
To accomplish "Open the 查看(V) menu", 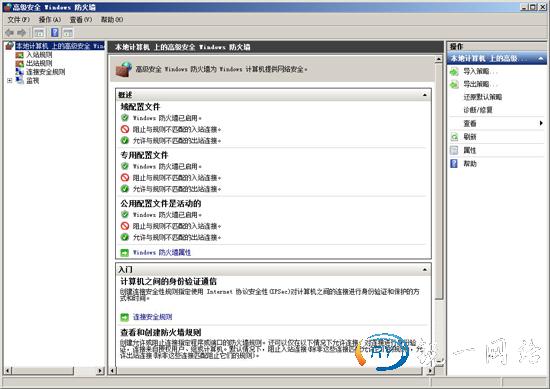I will click(x=81, y=20).
